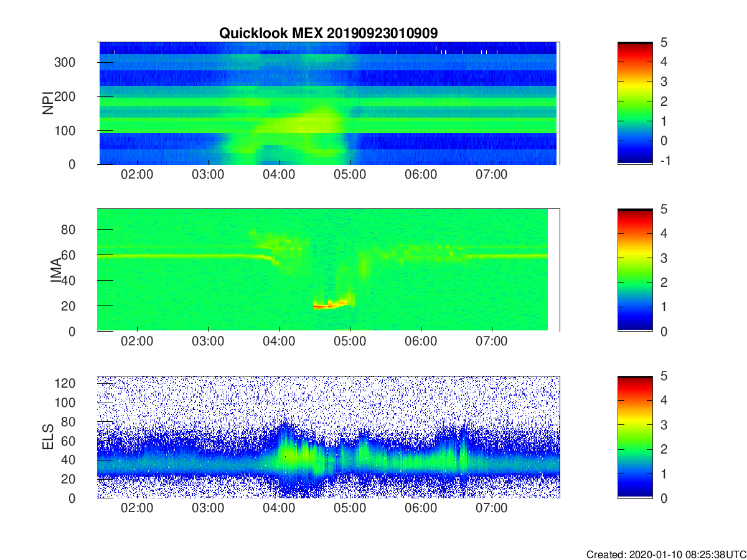
Task: Click the IMA spectrogram plot area
Action: tap(329, 270)
